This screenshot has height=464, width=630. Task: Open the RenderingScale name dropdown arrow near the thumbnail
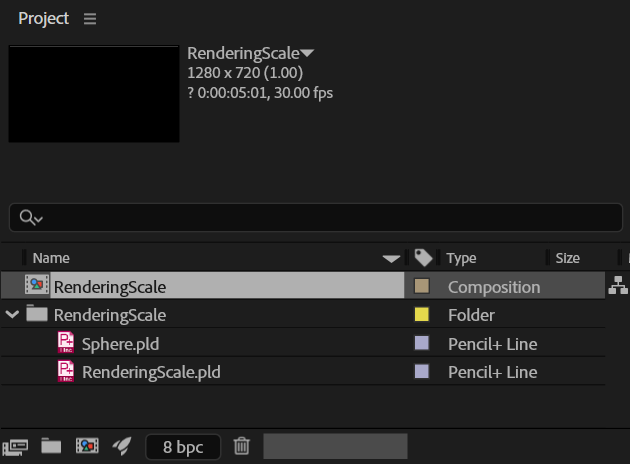point(307,53)
